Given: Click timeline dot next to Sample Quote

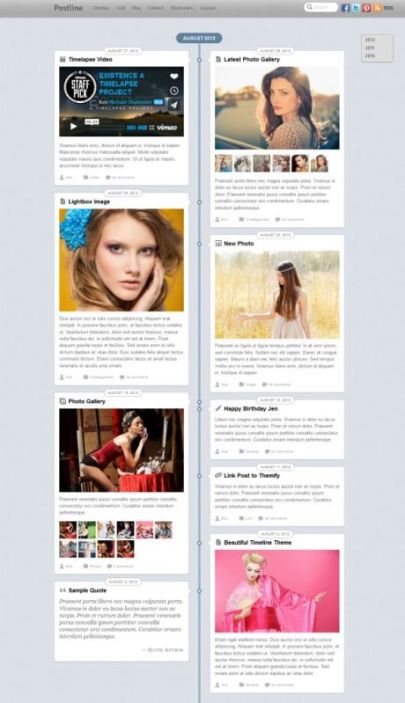Looking at the screenshot, I should pos(199,590).
